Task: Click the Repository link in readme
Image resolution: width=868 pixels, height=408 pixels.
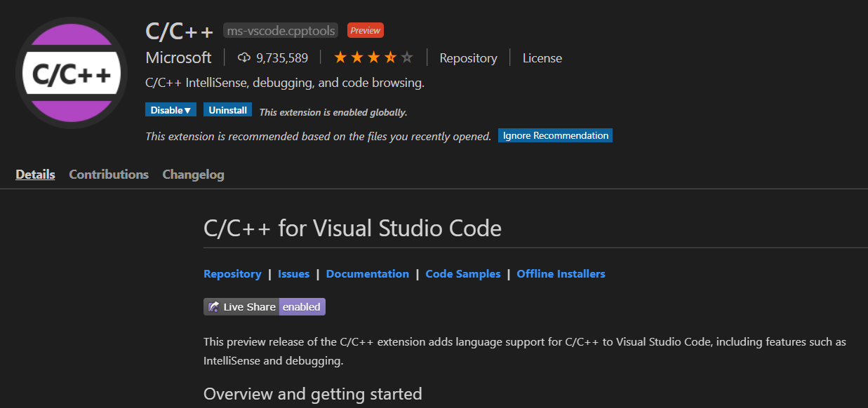Action: (x=232, y=274)
